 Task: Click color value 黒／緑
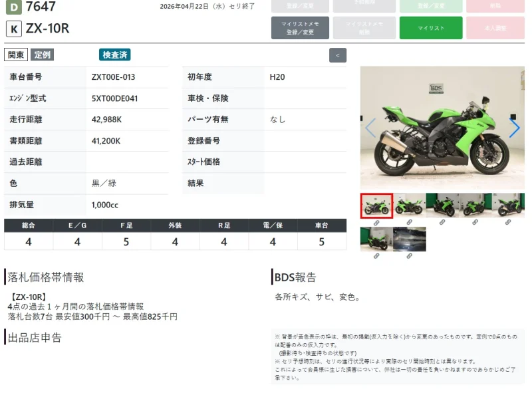(x=104, y=184)
